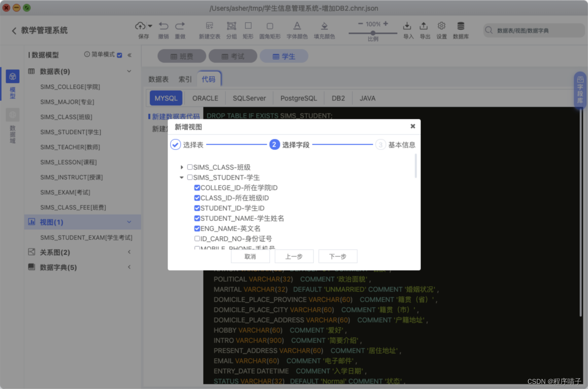The image size is (588, 389).
Task: Uncheck ENG_NAME-英文名 field
Action: click(197, 228)
